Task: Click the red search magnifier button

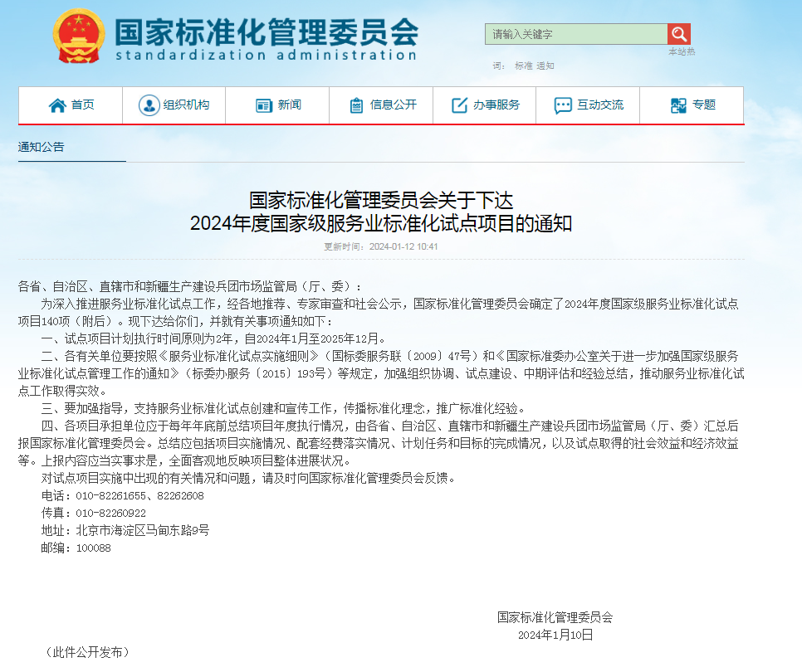Action: 679,34
